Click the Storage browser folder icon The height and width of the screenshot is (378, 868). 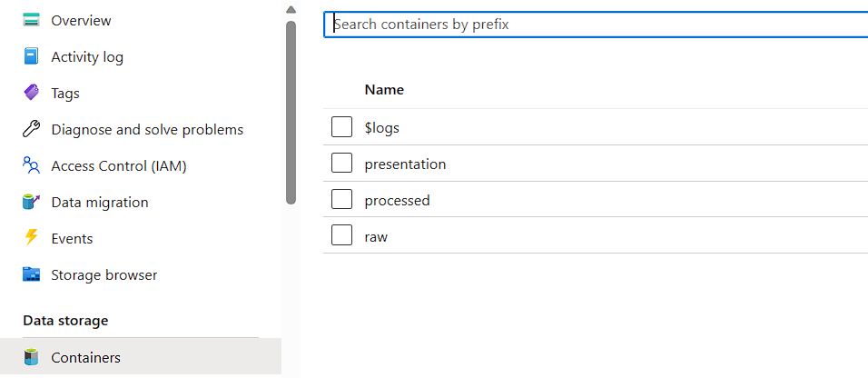(32, 274)
